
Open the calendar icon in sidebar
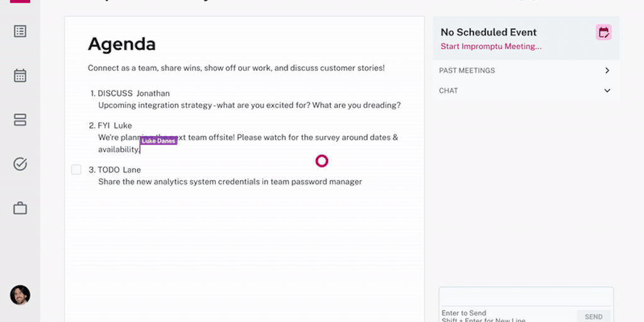[20, 75]
